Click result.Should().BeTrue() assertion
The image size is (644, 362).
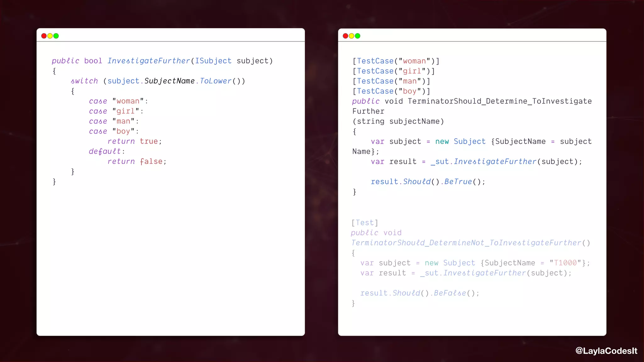pos(428,182)
